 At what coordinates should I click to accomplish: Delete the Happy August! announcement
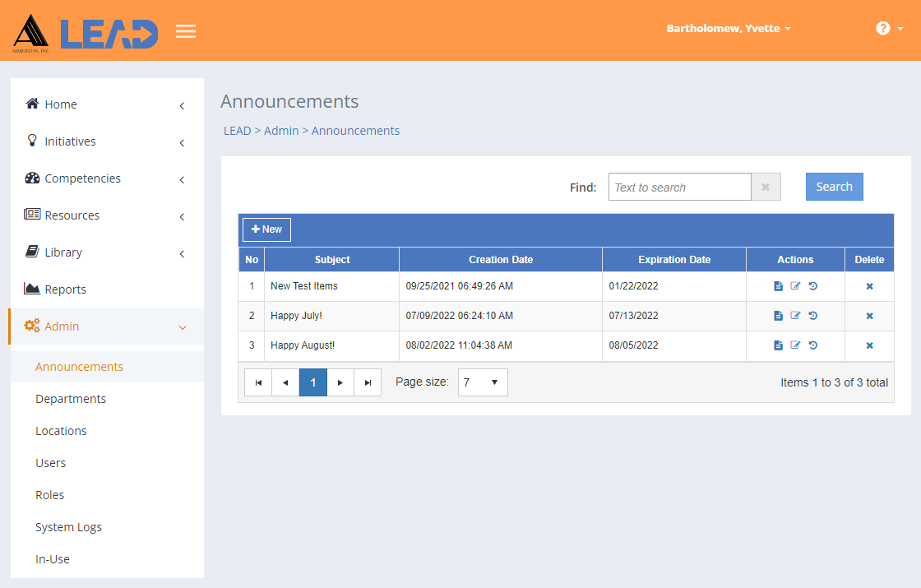coord(869,345)
